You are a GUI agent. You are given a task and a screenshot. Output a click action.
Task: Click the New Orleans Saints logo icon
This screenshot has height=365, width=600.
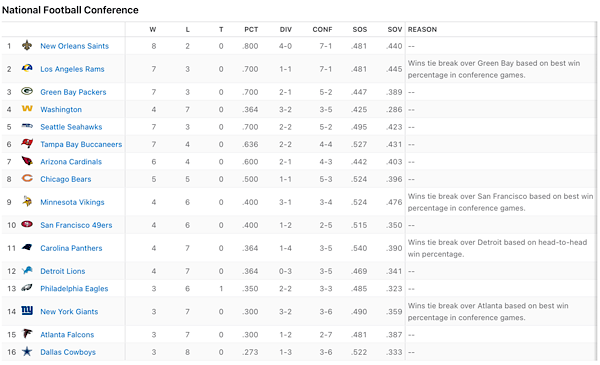point(27,46)
